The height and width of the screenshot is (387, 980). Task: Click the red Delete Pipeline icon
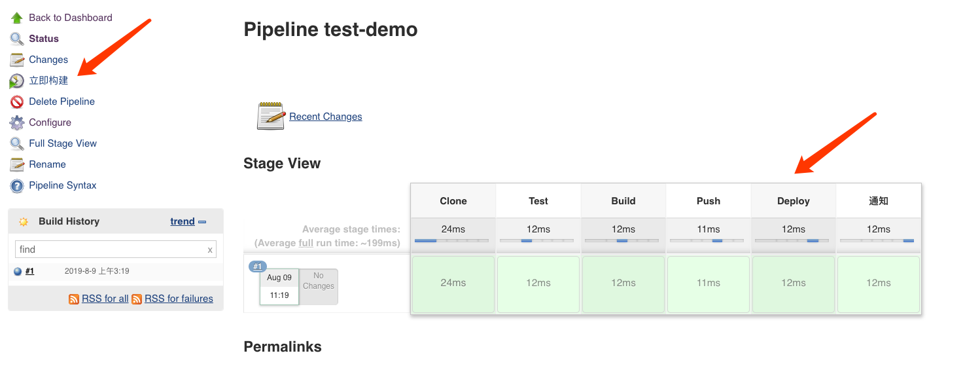point(17,101)
